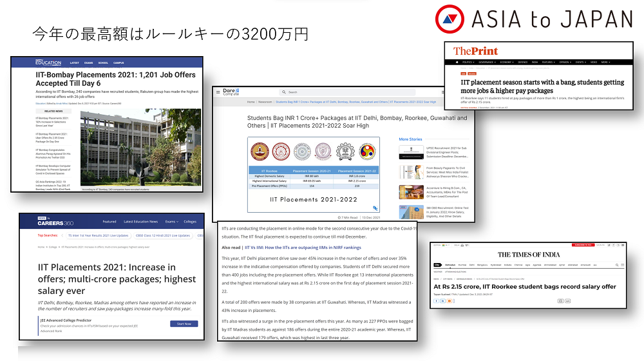The image size is (644, 361).
Task: Select Dehradun city tab on Times of India
Action: [450, 265]
